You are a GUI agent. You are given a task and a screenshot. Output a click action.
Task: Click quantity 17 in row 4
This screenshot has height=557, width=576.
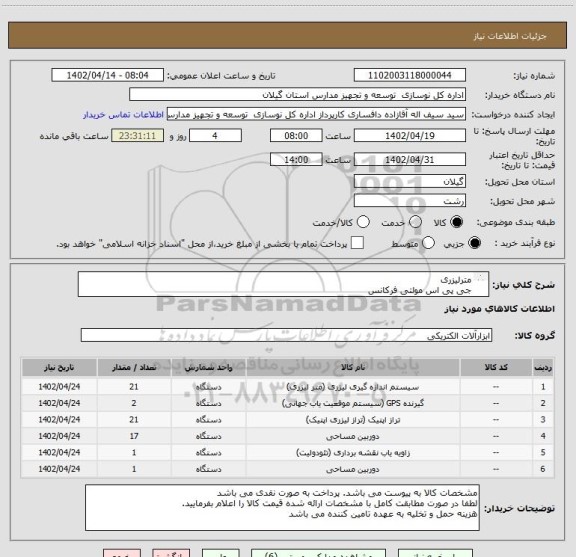click(x=134, y=436)
